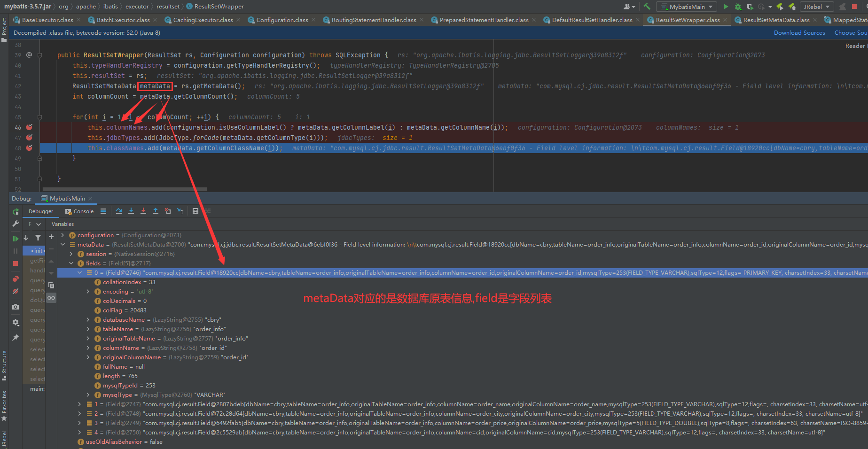Image resolution: width=868 pixels, height=449 pixels.
Task: Click the resultset breadcrumb
Action: coord(168,7)
